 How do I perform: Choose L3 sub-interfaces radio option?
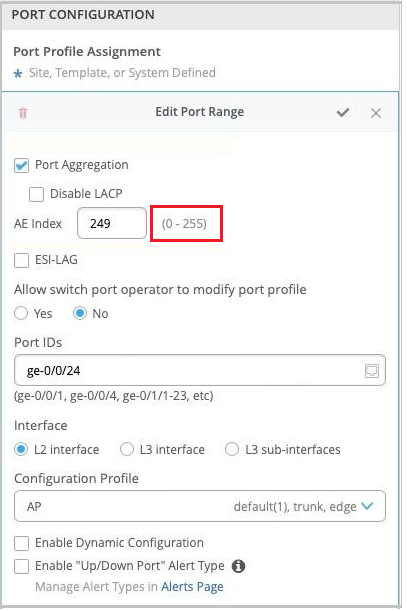(x=232, y=449)
